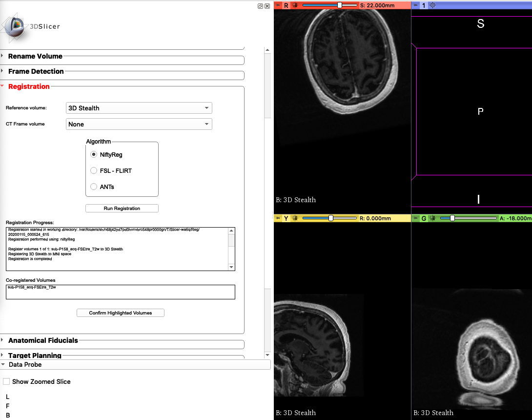Click 'Registering 3D Stealth to MNI space' log line
The image size is (532, 420).
pos(40,254)
